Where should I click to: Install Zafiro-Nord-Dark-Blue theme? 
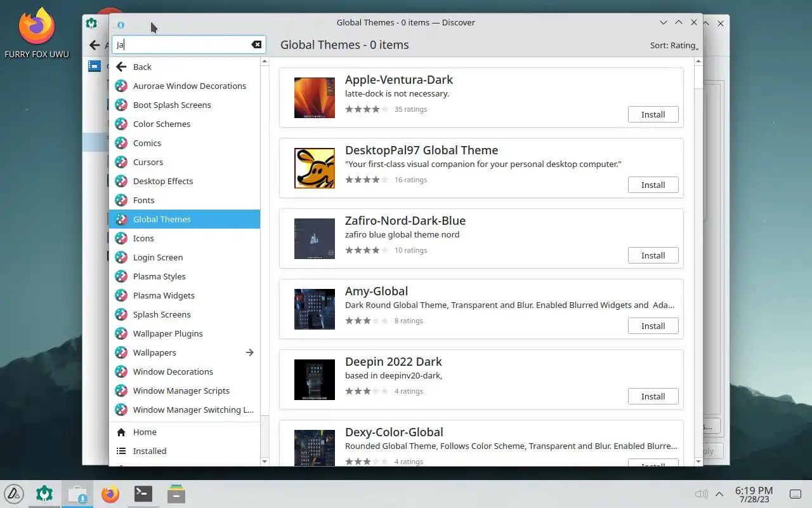point(653,255)
